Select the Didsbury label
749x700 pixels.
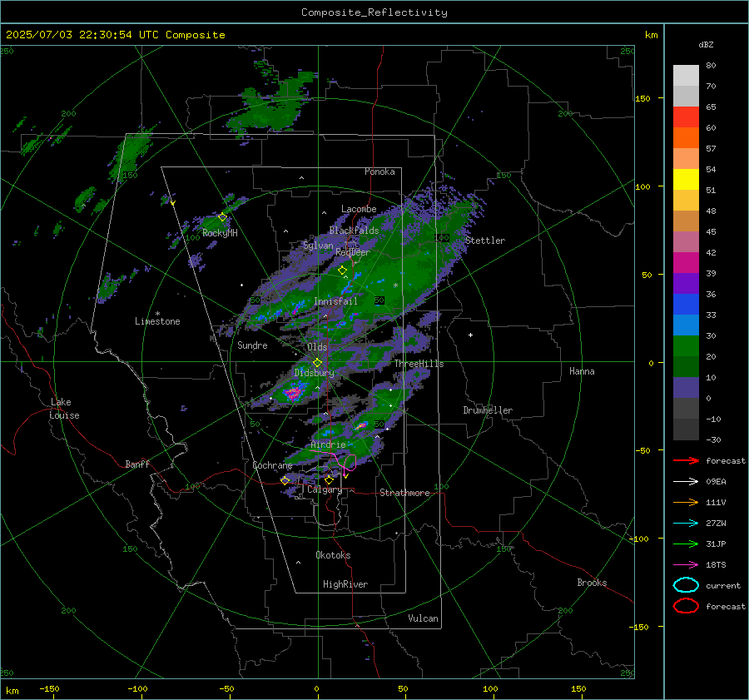pos(314,373)
